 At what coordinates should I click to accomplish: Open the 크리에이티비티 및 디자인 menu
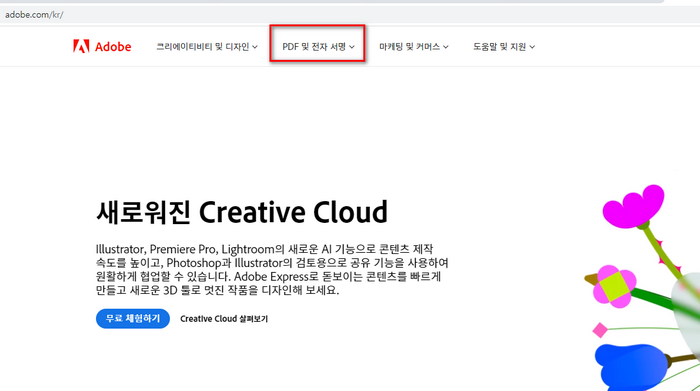(x=207, y=46)
